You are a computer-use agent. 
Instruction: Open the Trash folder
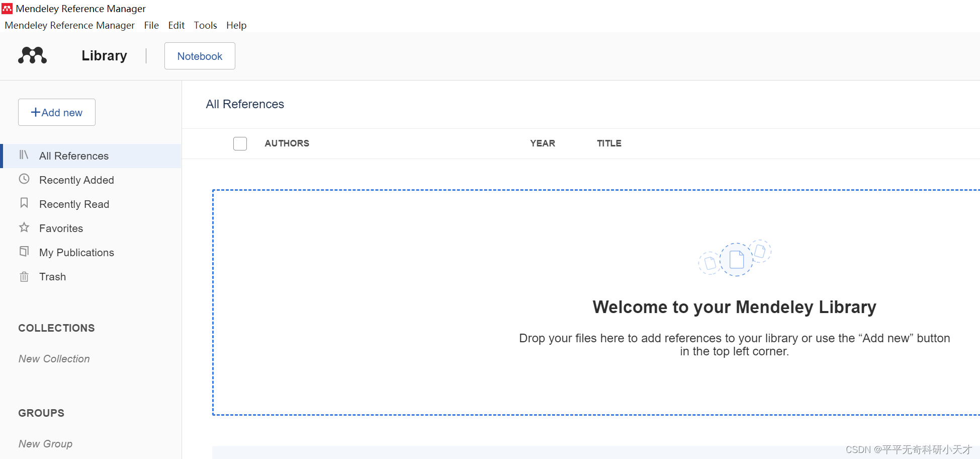pyautogui.click(x=91, y=277)
